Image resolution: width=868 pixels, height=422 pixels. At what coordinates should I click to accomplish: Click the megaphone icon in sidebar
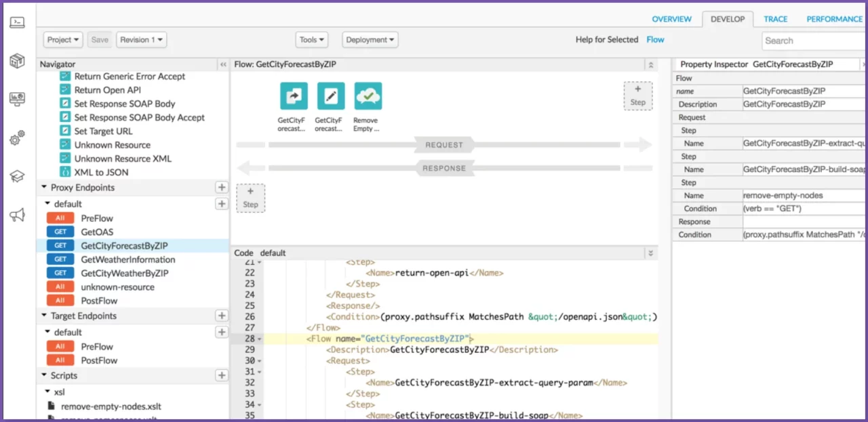(17, 215)
